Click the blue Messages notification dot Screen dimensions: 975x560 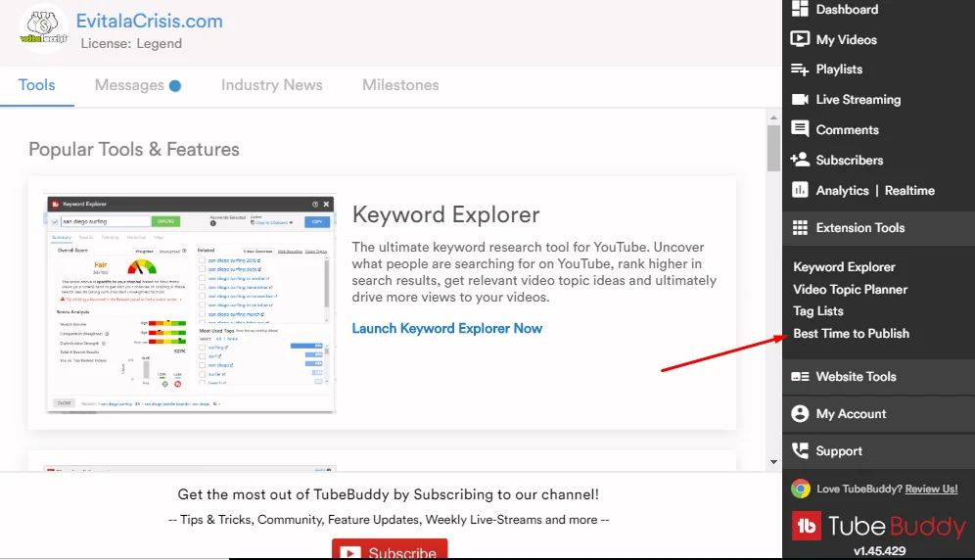(174, 86)
